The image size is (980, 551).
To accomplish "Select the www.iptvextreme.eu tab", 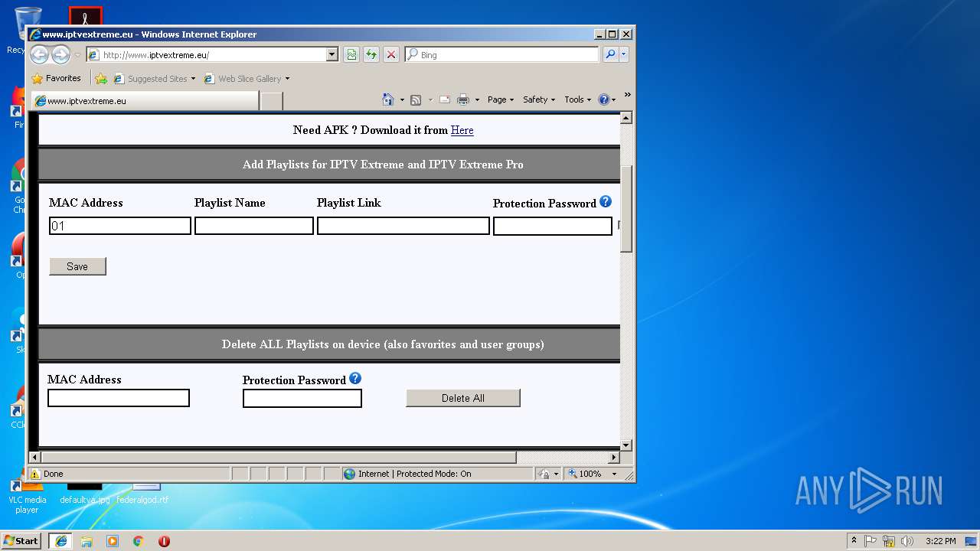I will 145,100.
